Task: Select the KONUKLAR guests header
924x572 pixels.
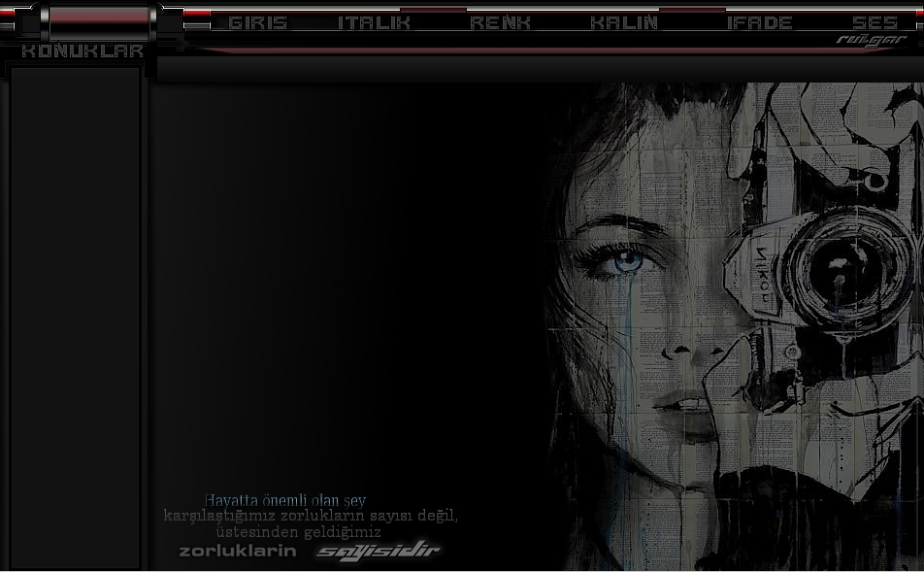Action: pyautogui.click(x=82, y=50)
